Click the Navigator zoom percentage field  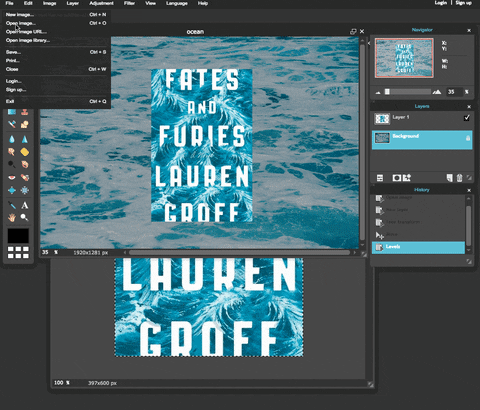[455, 92]
